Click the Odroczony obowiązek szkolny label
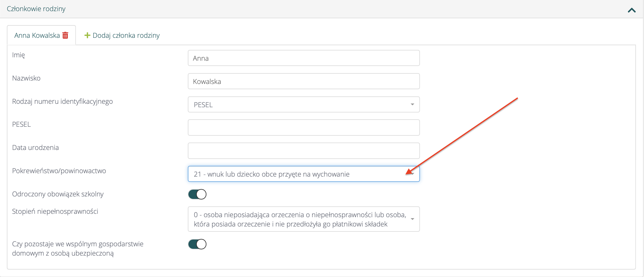 (58, 194)
